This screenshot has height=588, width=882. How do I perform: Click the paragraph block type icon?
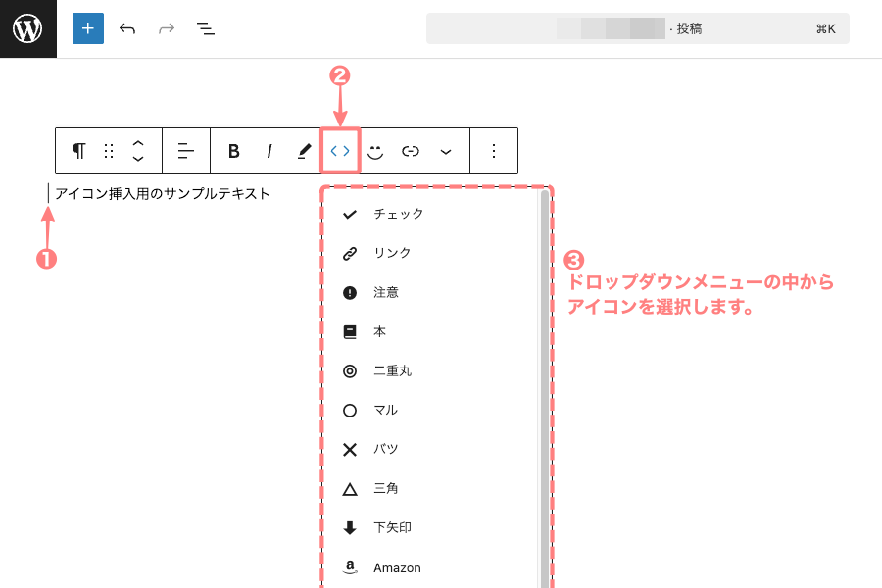pyautogui.click(x=78, y=151)
